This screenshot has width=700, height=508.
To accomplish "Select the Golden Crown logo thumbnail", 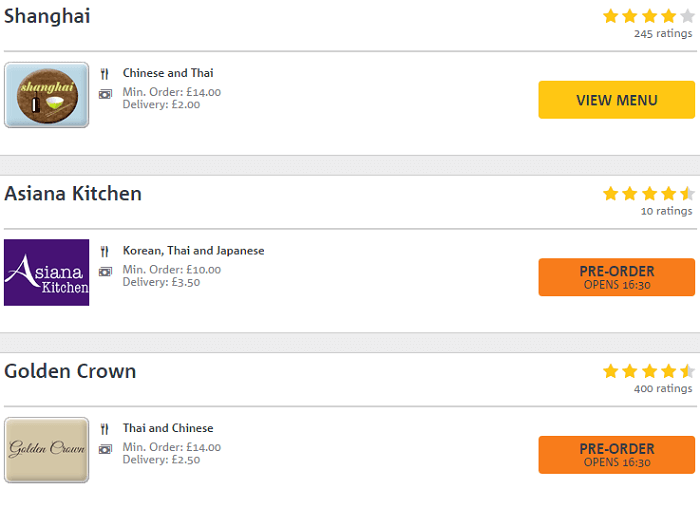I will pos(46,450).
